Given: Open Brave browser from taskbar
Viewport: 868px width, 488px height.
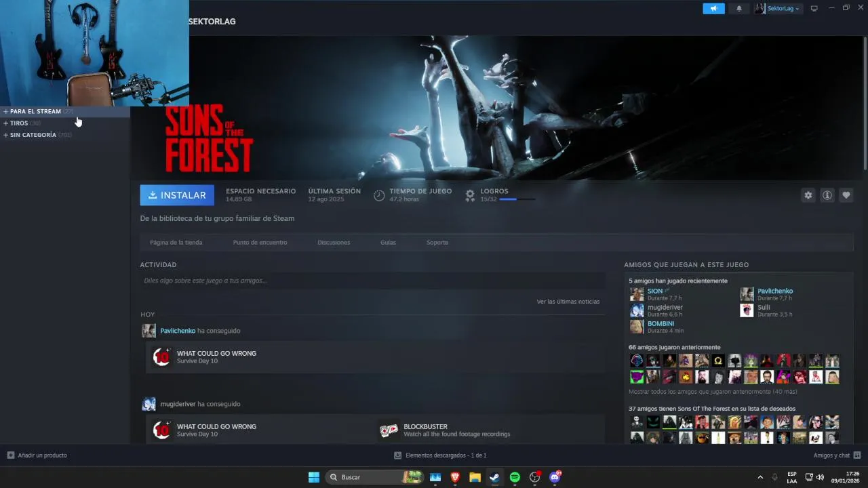Looking at the screenshot, I should coord(455,477).
